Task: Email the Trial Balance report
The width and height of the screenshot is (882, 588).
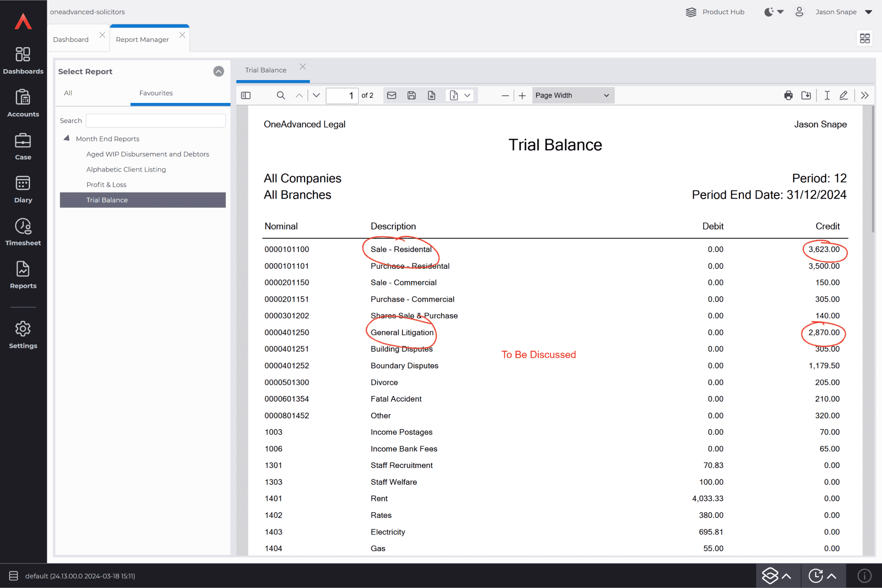Action: point(391,95)
